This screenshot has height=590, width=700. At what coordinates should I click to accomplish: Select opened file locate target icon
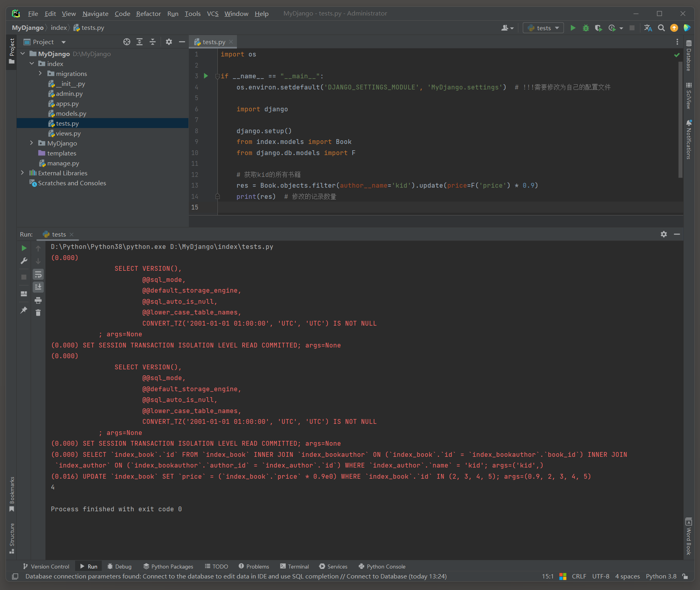point(127,42)
